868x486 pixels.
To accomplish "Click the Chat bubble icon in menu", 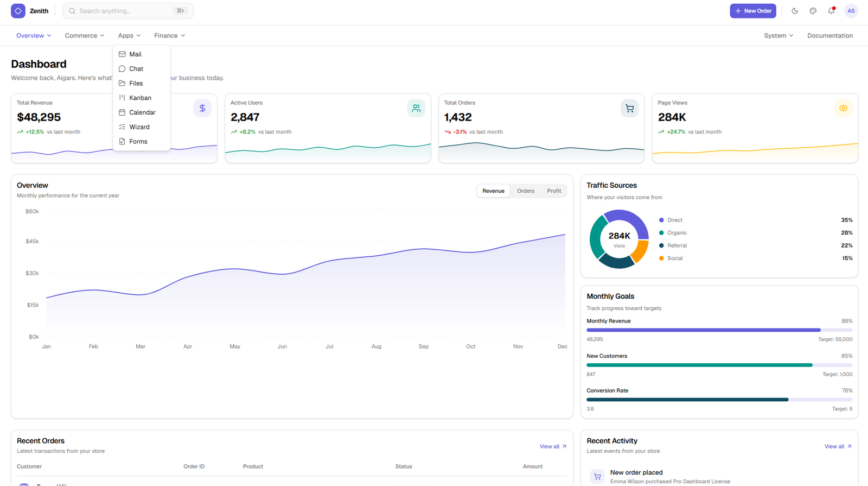I will [122, 69].
